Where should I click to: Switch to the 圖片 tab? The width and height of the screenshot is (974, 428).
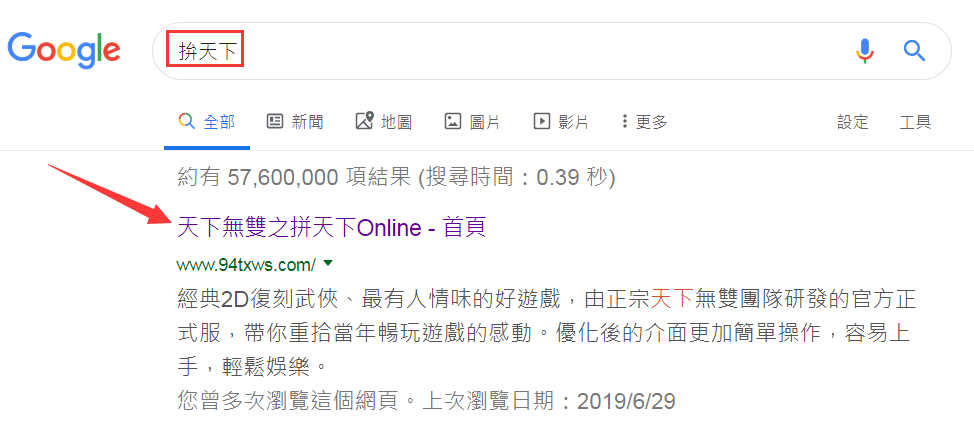click(x=473, y=122)
